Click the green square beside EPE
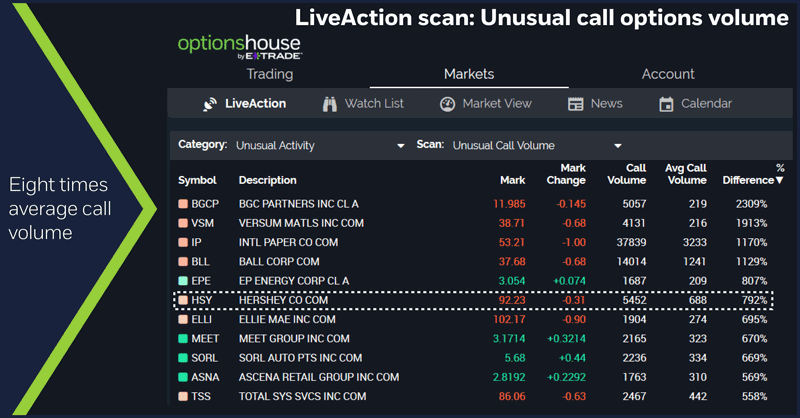This screenshot has height=418, width=800. click(x=183, y=281)
